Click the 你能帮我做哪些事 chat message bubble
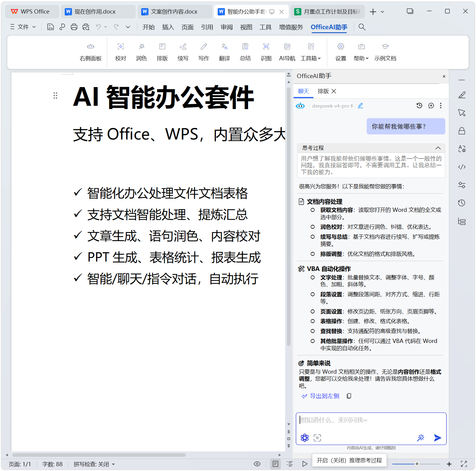476x471 pixels. pyautogui.click(x=406, y=126)
